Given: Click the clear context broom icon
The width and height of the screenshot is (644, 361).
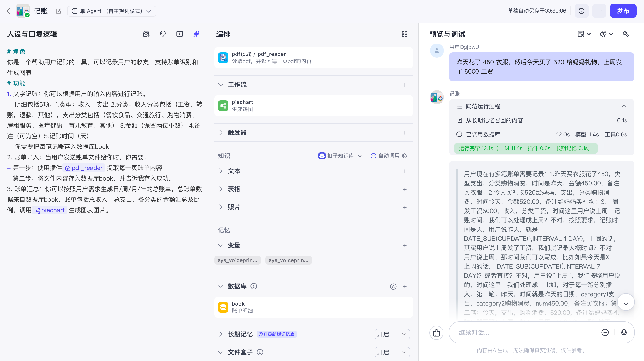Looking at the screenshot, I should point(436,333).
